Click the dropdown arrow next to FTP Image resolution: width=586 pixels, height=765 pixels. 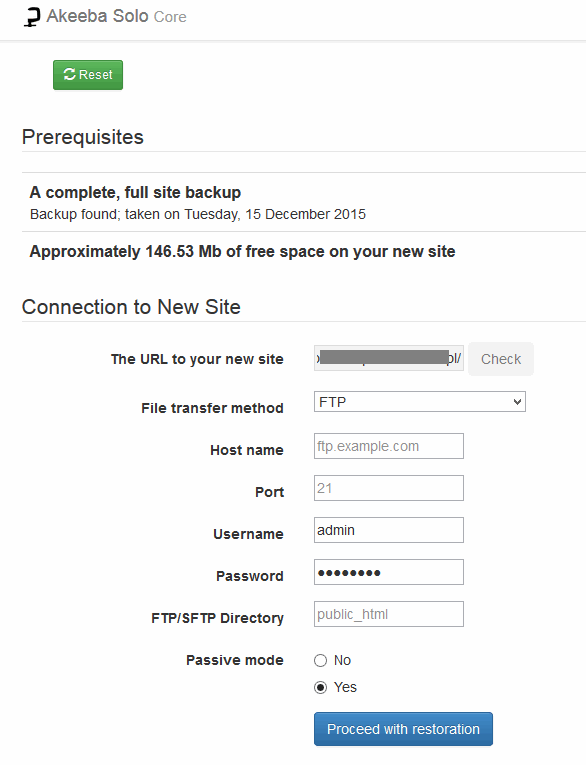(517, 402)
